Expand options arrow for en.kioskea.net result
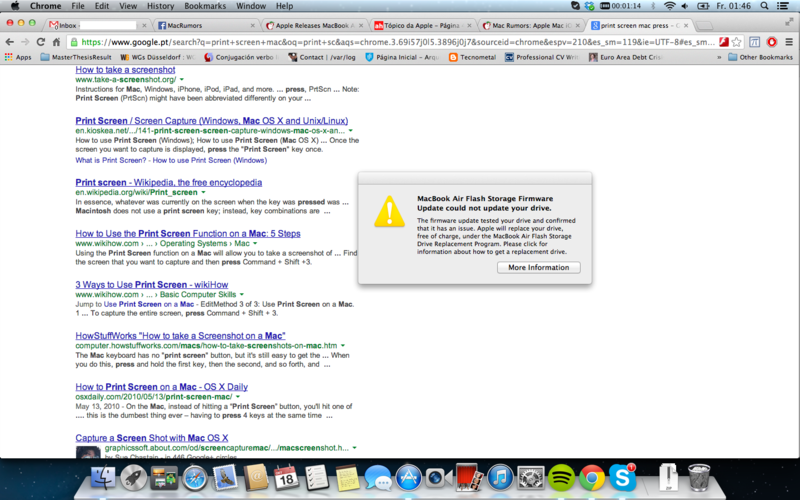 pyautogui.click(x=351, y=131)
